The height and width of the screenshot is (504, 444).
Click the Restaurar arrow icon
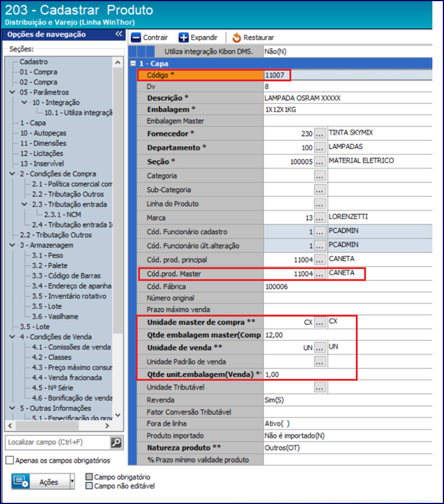(x=237, y=37)
